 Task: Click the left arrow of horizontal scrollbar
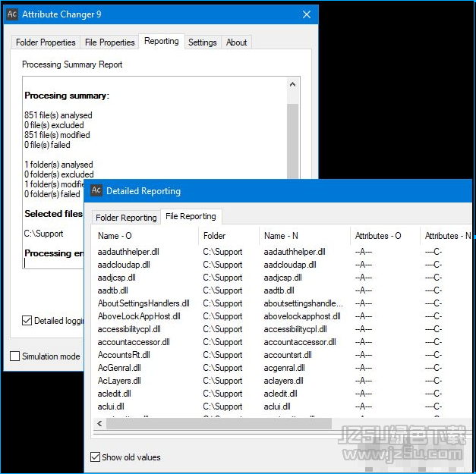pyautogui.click(x=99, y=423)
